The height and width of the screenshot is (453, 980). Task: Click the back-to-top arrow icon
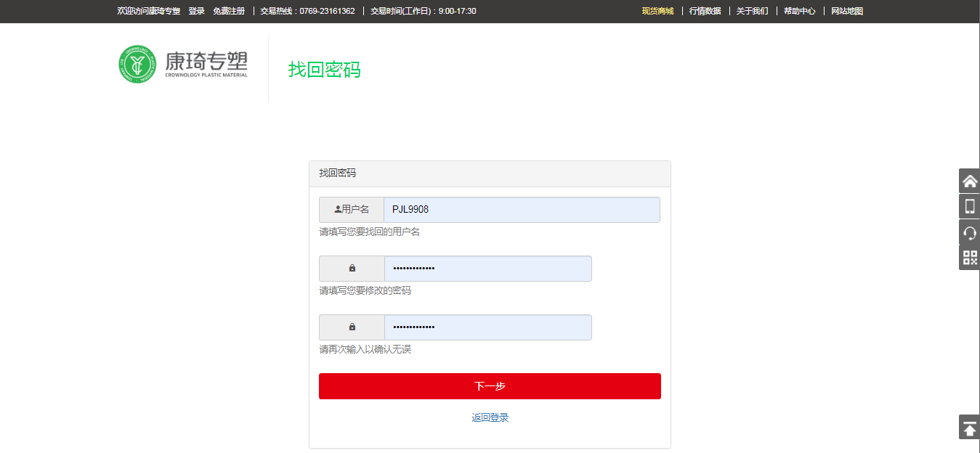point(969,428)
